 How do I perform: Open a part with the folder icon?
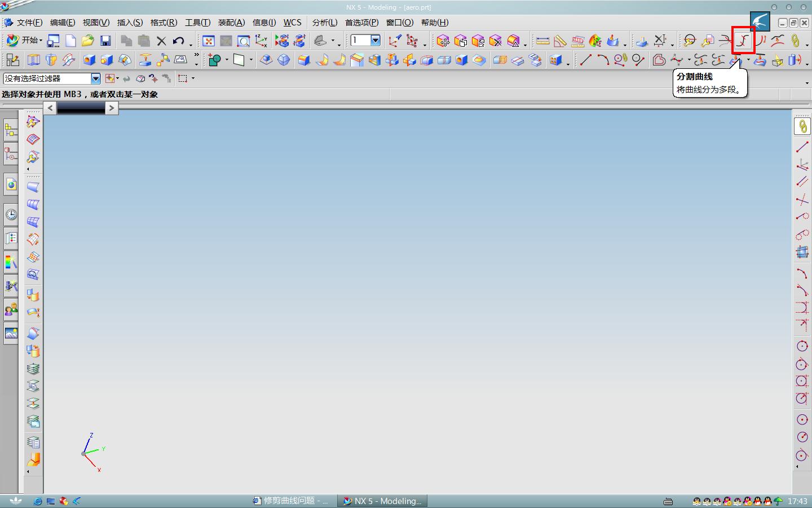coord(87,41)
